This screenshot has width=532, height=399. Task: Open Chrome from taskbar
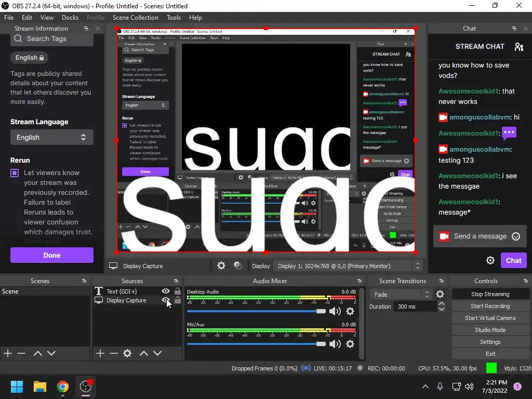pos(62,387)
